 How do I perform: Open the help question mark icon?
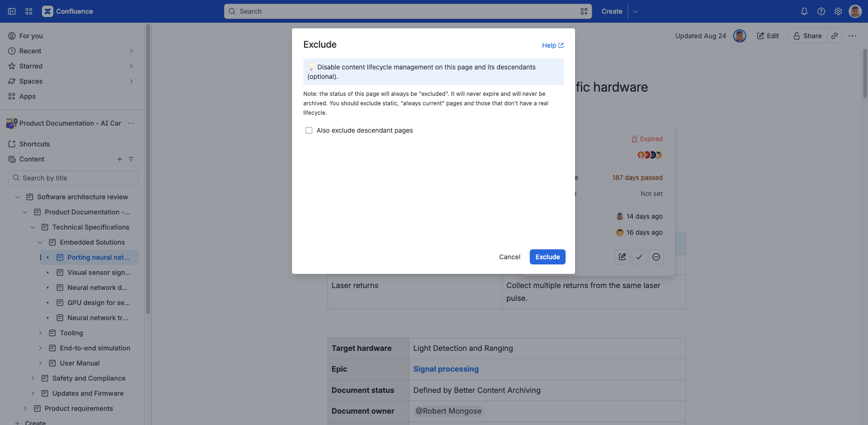coord(821,11)
